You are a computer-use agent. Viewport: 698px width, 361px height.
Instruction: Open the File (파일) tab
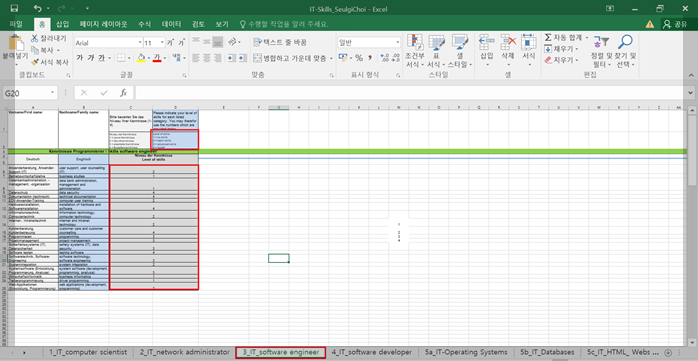pyautogui.click(x=16, y=24)
